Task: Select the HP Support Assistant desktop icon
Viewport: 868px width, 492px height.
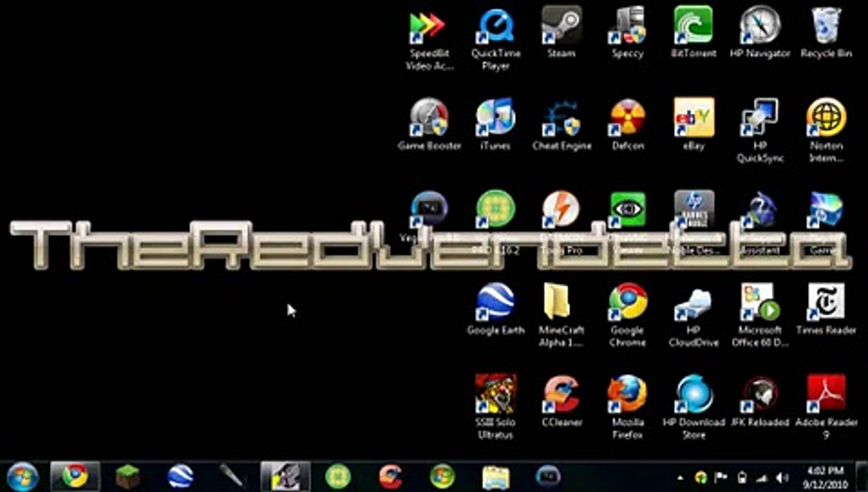Action: point(760,210)
